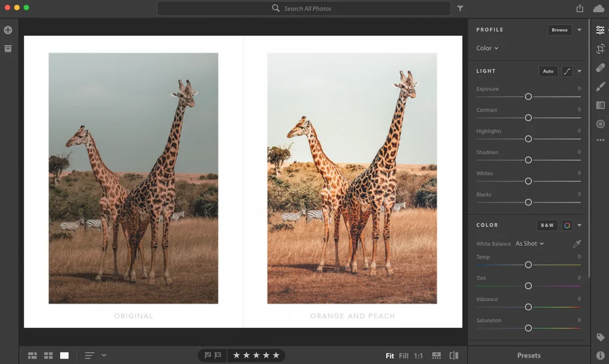Toggle the B&W color mode button
The height and width of the screenshot is (364, 609).
(x=547, y=225)
